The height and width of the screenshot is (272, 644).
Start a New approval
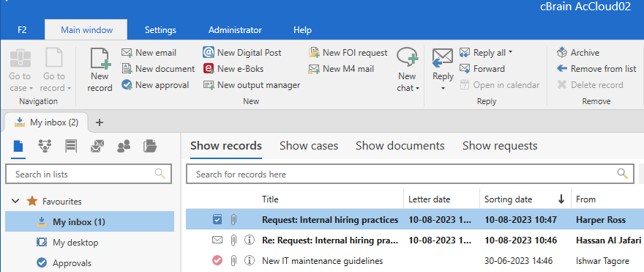coord(155,85)
